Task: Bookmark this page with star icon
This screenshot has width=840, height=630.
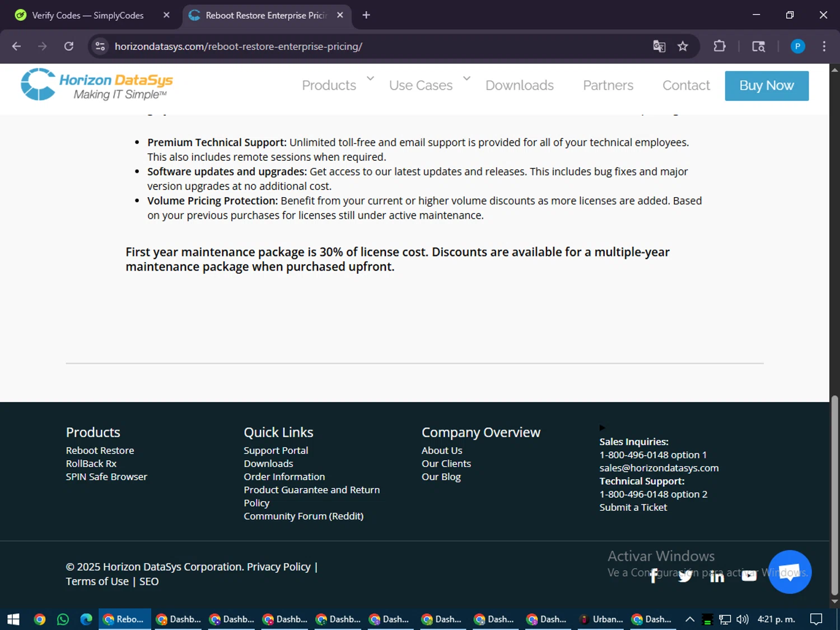Action: (683, 46)
